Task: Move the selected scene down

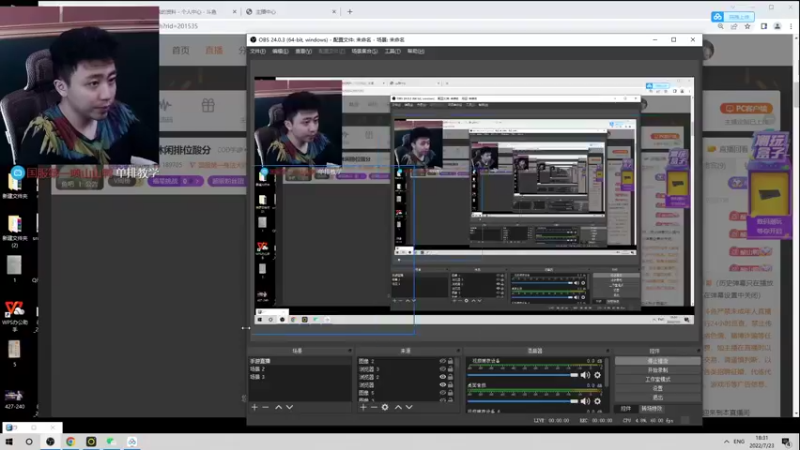Action: pos(289,407)
